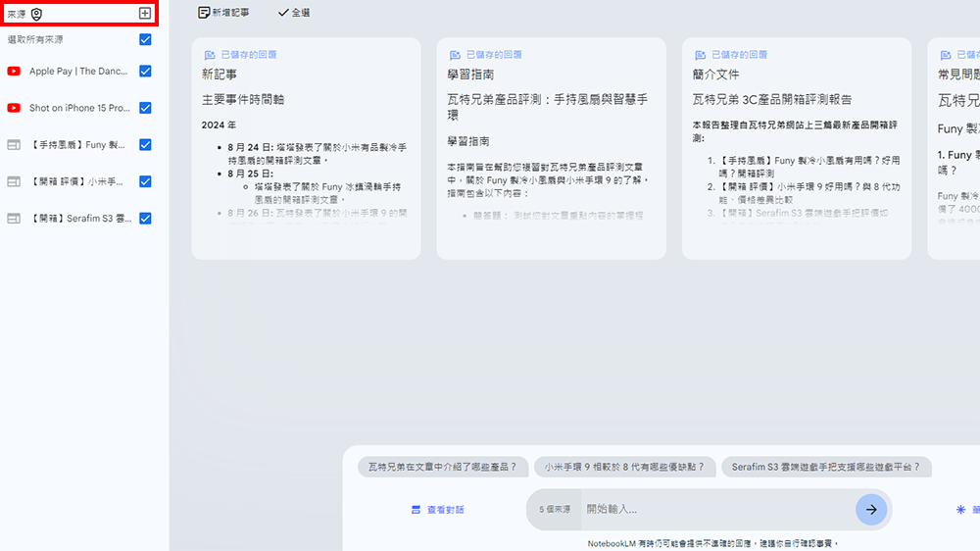Screen dimensions: 980x551
Task: Click suggestion 小米手環 9 相較於 8 代有哪些優缺點？
Action: (x=625, y=467)
